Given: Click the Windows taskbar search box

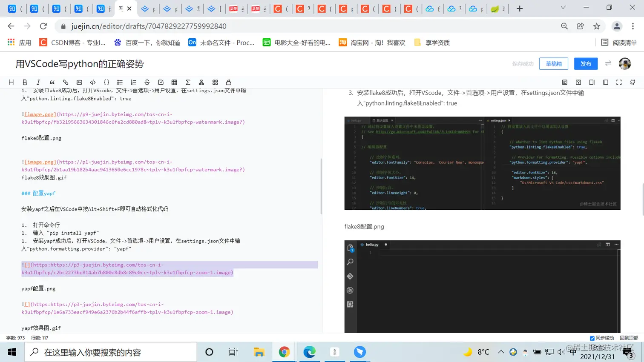Looking at the screenshot, I should 111,352.
